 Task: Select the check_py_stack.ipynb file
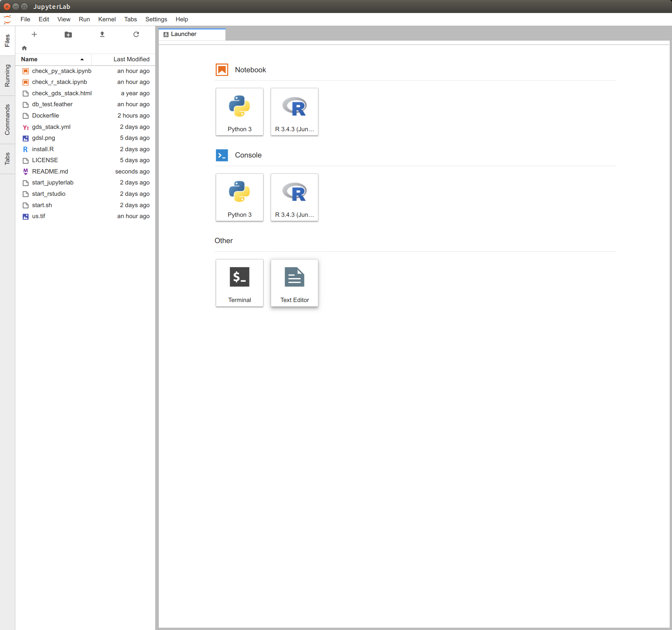[x=62, y=71]
